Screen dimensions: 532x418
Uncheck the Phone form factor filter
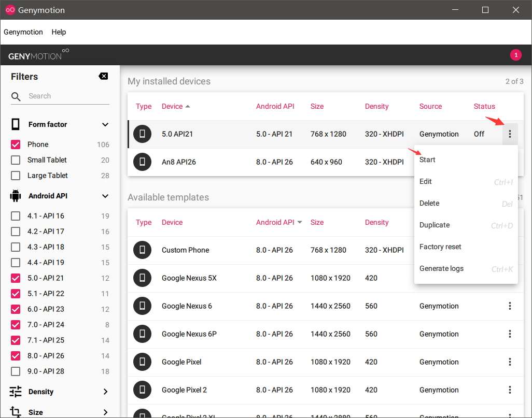16,145
